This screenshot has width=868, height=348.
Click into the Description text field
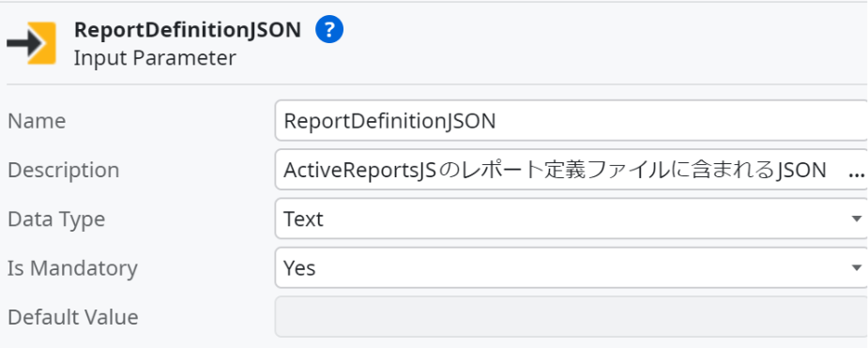point(560,170)
